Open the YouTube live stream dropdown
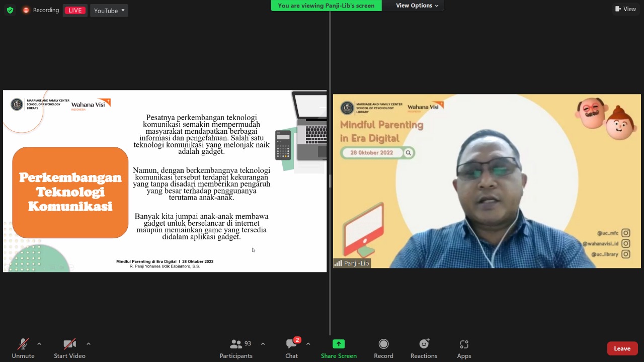This screenshot has height=362, width=644. 109,11
